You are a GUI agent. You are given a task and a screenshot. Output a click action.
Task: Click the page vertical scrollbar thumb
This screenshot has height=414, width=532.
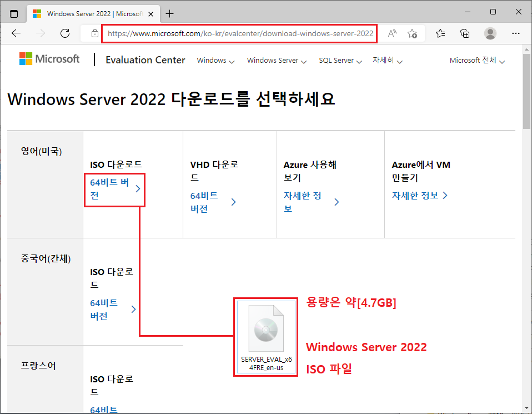[526, 91]
